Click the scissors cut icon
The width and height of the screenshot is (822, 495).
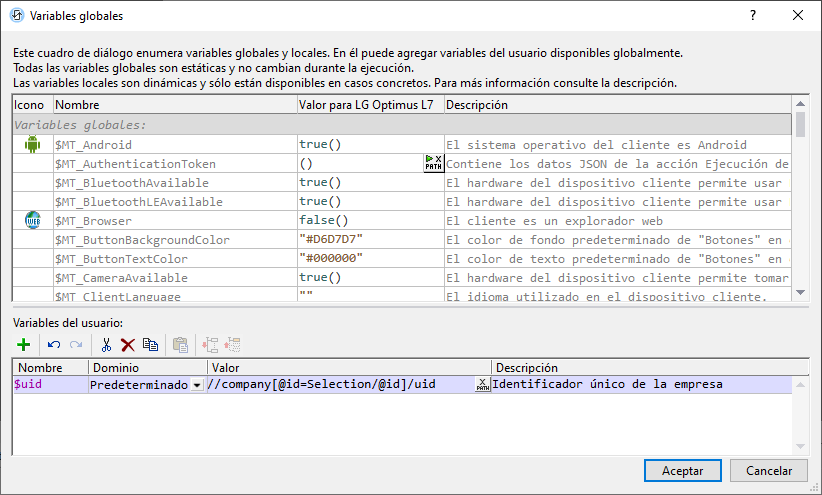106,345
